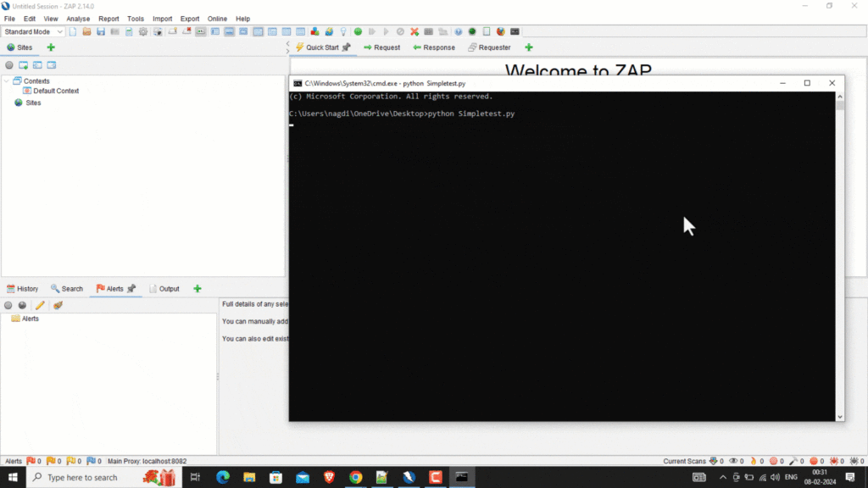Open Microsoft Edge from the taskbar
Image resolution: width=868 pixels, height=488 pixels.
(x=223, y=477)
